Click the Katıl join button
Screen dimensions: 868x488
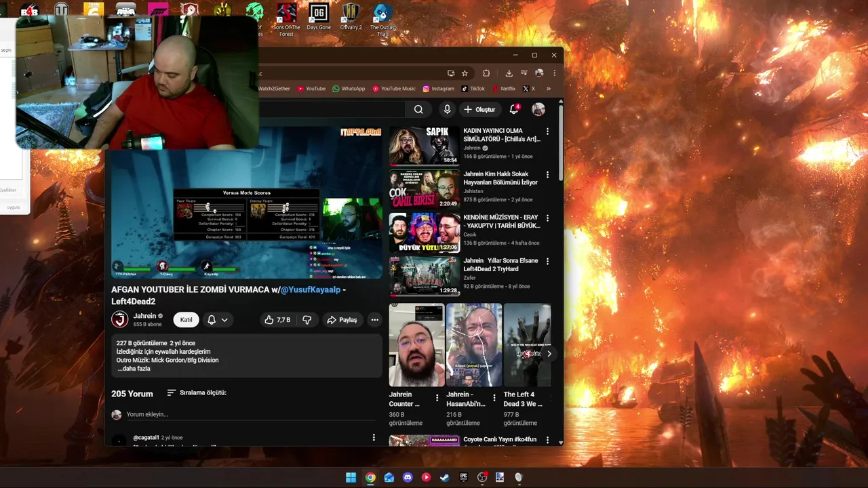click(186, 320)
